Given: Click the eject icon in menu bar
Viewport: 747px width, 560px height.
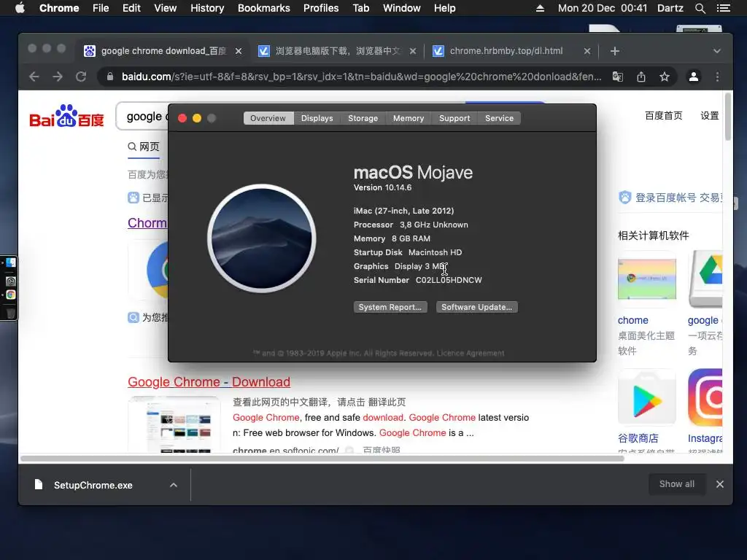Looking at the screenshot, I should pos(540,8).
